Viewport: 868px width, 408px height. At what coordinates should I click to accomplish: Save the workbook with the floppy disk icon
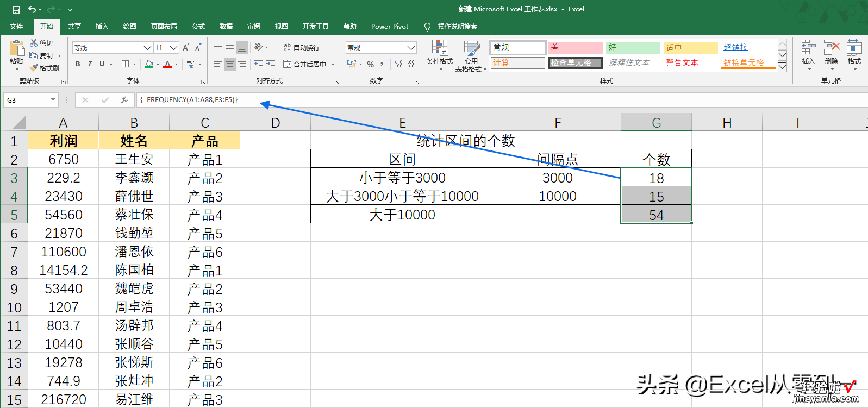click(x=16, y=9)
